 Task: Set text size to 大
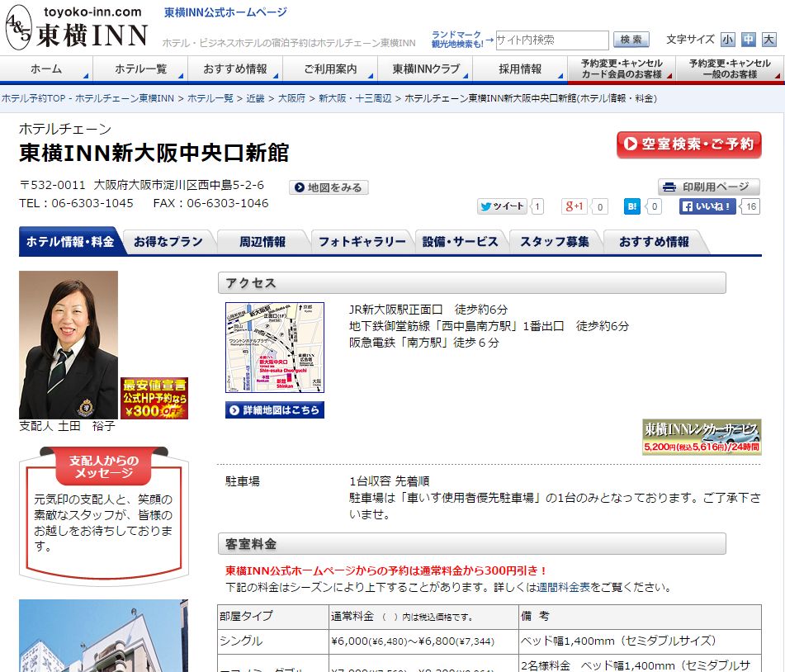tap(768, 40)
